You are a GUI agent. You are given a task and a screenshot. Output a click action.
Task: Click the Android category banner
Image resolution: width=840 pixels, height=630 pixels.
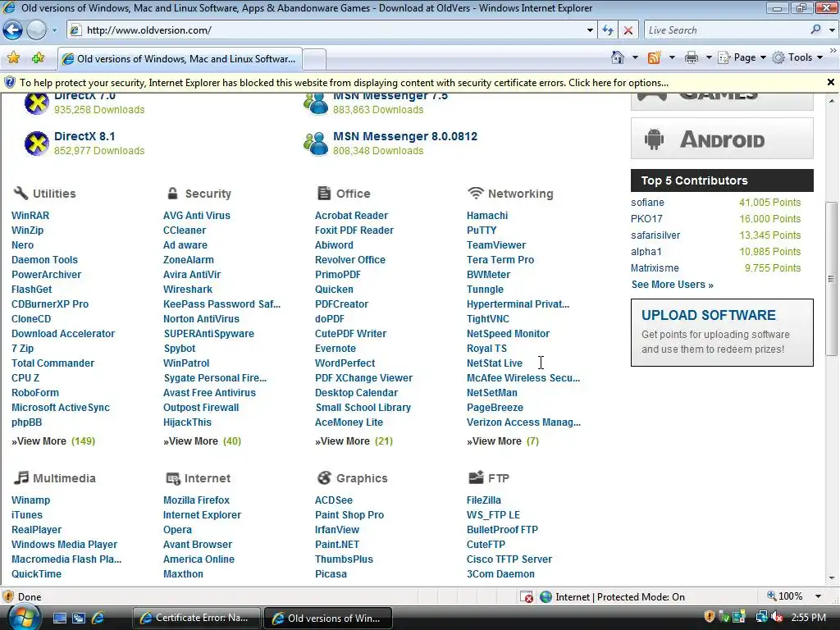click(x=722, y=139)
